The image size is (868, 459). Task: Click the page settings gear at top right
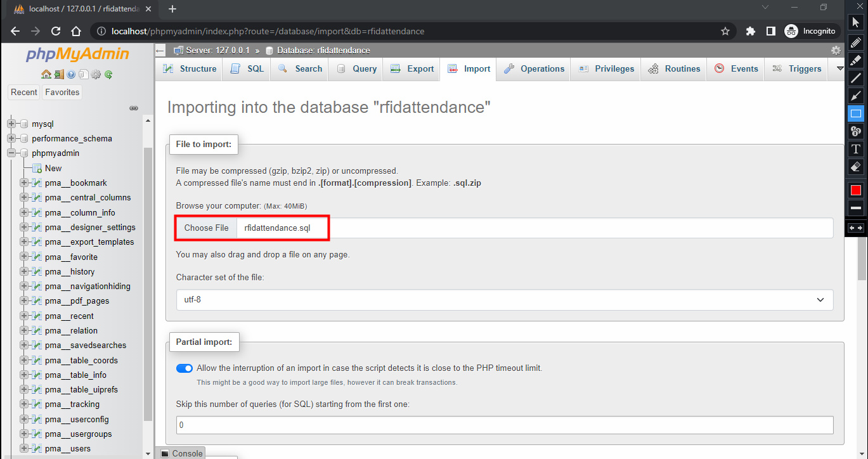coord(836,50)
